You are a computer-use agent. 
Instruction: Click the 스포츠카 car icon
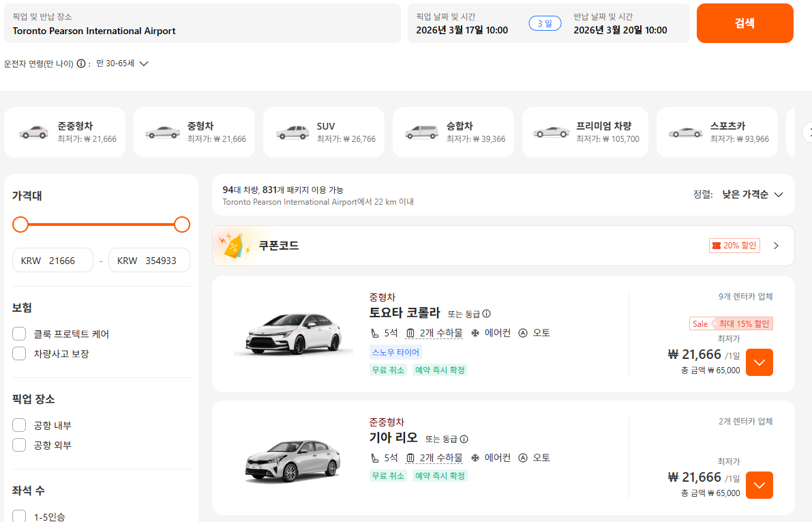pyautogui.click(x=686, y=132)
